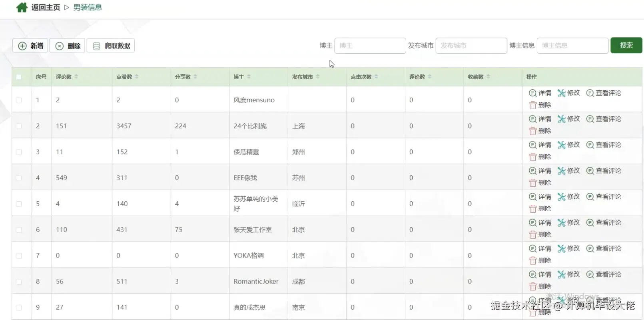Sort by 博主 column arrows
The height and width of the screenshot is (320, 644).
[249, 76]
